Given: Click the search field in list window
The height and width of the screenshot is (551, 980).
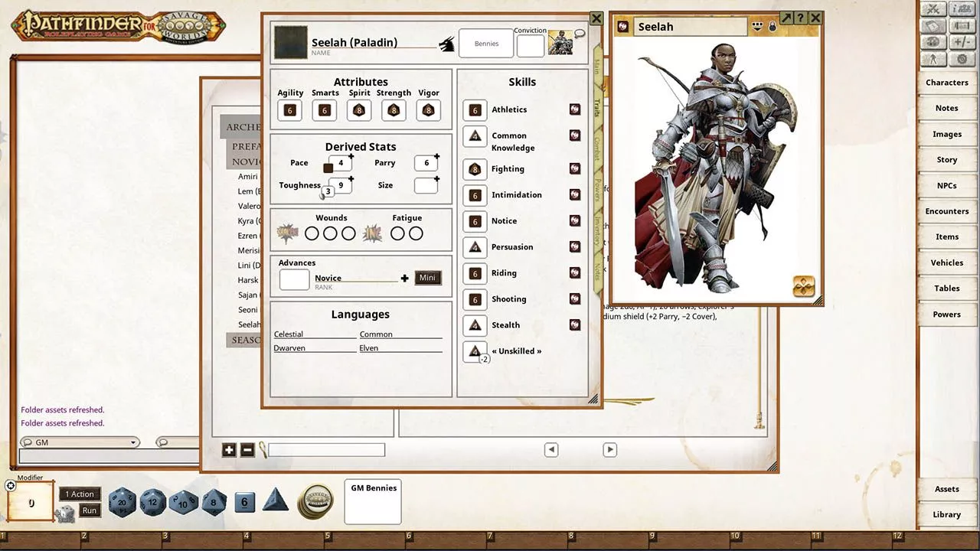Looking at the screenshot, I should pyautogui.click(x=327, y=450).
